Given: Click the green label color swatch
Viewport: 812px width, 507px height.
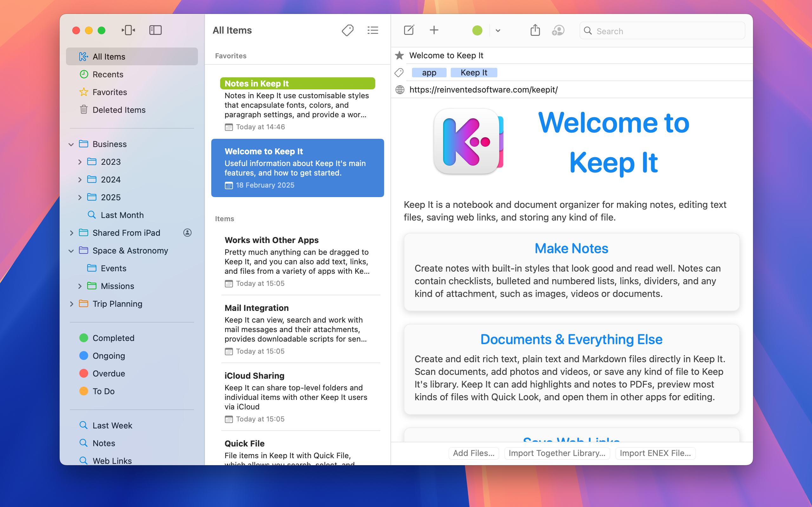Looking at the screenshot, I should [478, 30].
